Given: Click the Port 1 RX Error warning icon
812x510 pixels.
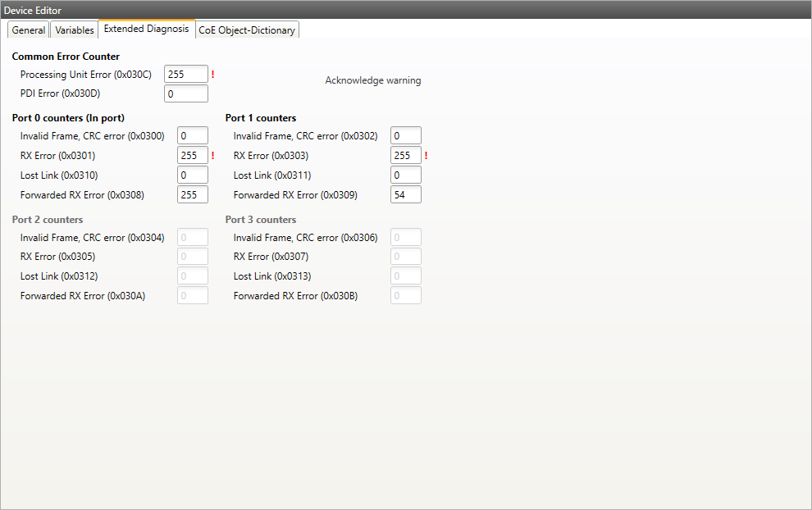Looking at the screenshot, I should coord(426,156).
